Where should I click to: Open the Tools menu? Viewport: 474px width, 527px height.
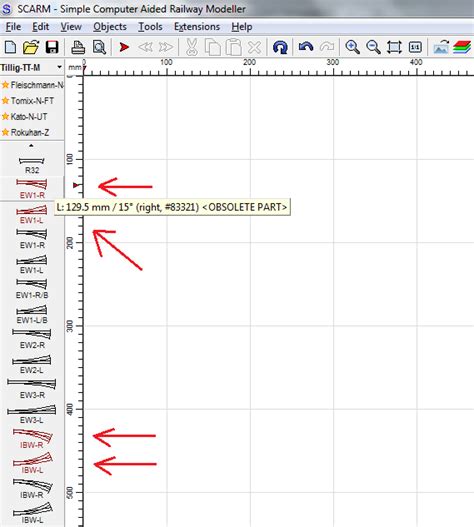150,27
